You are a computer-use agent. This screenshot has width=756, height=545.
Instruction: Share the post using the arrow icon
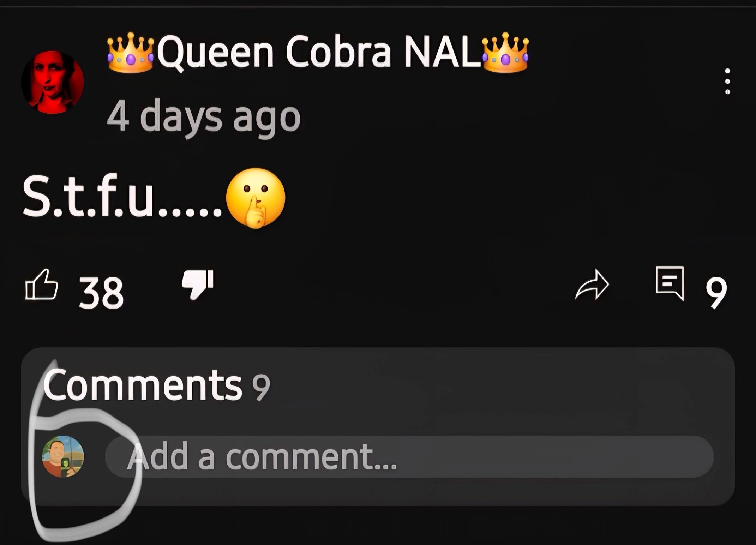[x=592, y=285]
